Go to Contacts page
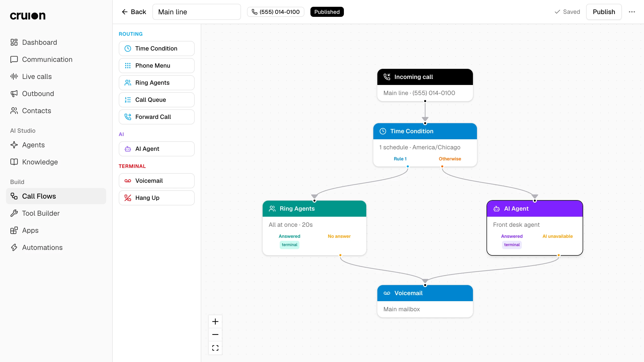 point(56,111)
